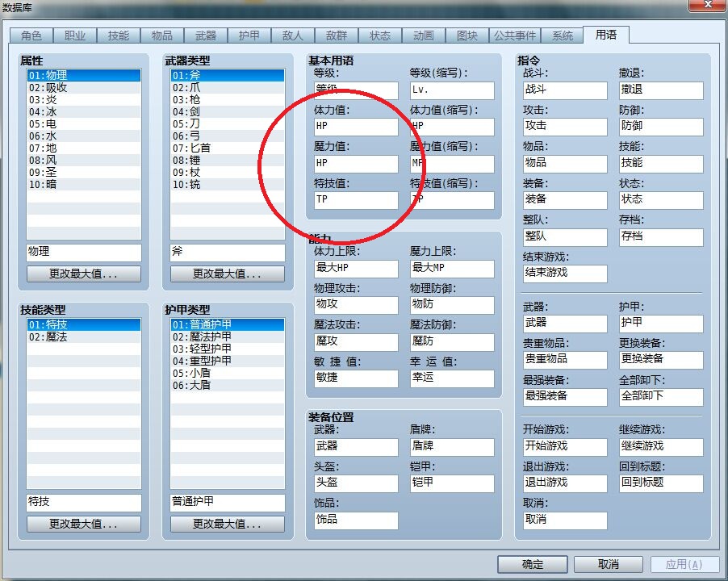This screenshot has height=581, width=728.
Task: Click the 全部卸下 command field
Action: [661, 397]
